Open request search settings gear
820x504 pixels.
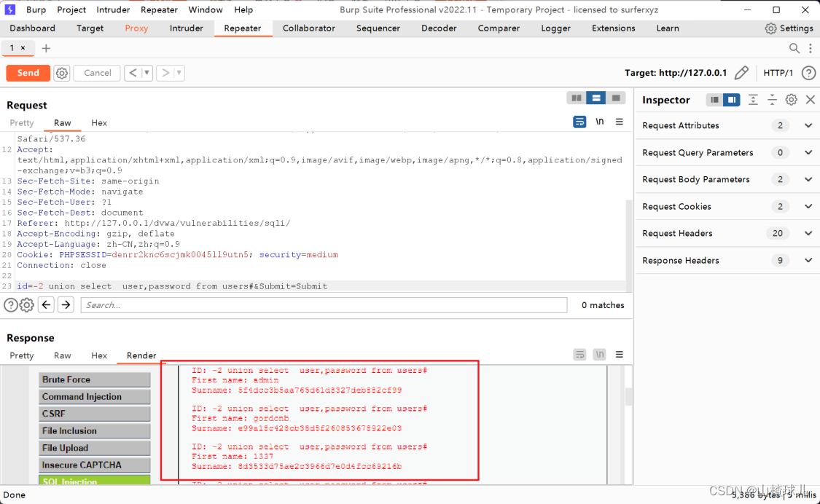click(27, 305)
